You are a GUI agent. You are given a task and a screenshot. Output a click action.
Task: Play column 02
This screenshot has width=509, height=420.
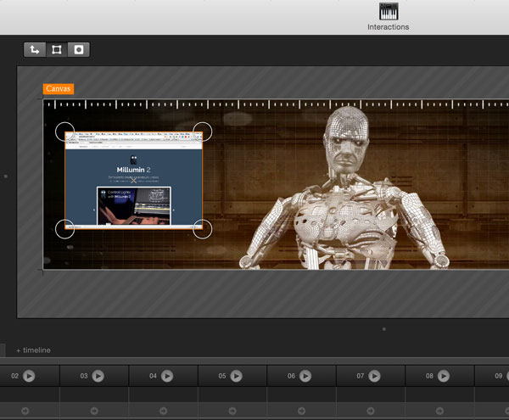(x=29, y=376)
